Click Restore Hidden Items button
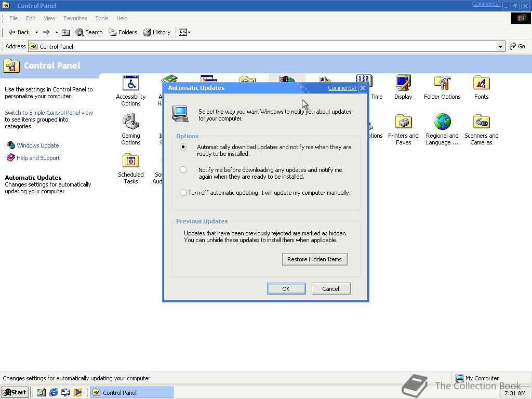The image size is (532, 399). pos(314,259)
